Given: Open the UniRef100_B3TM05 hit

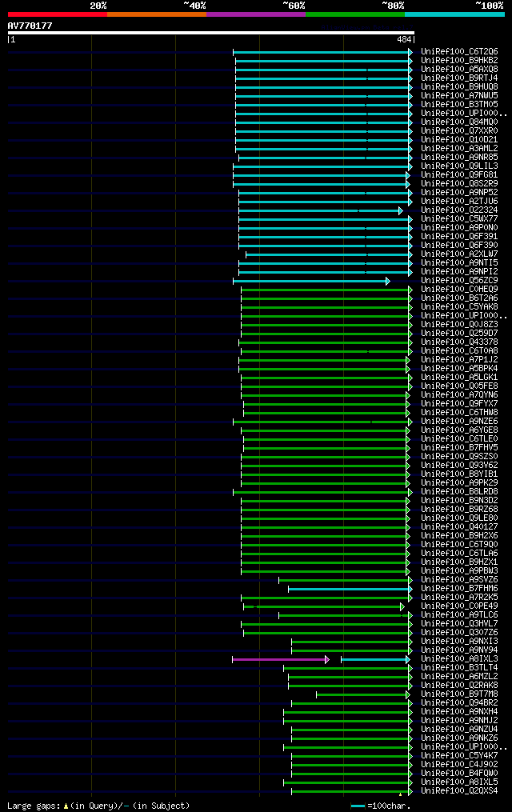Looking at the screenshot, I should (x=459, y=105).
